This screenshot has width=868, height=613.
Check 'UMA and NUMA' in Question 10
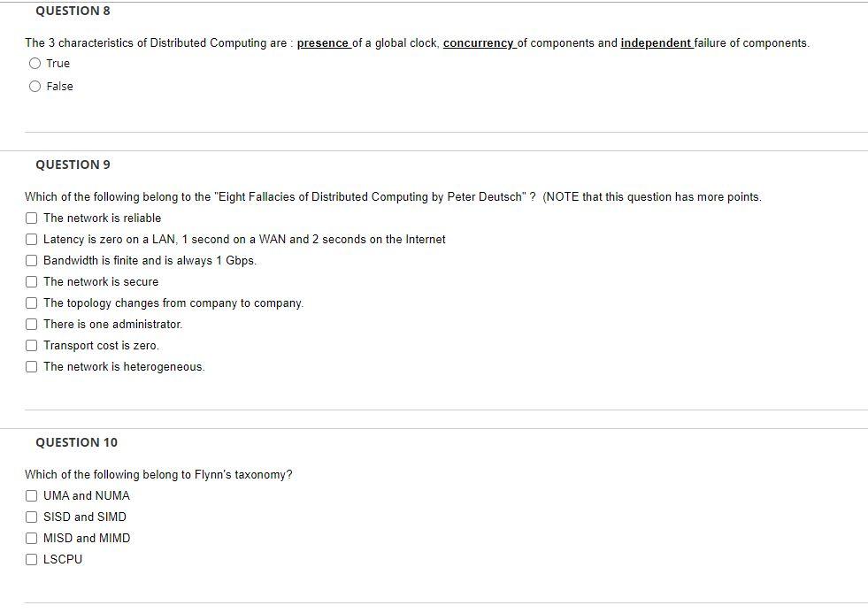click(x=30, y=495)
